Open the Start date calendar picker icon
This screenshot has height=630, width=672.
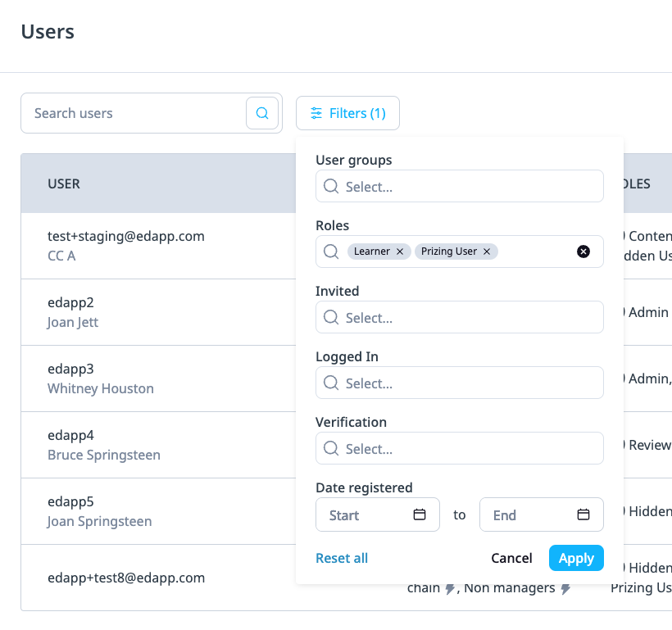point(420,514)
